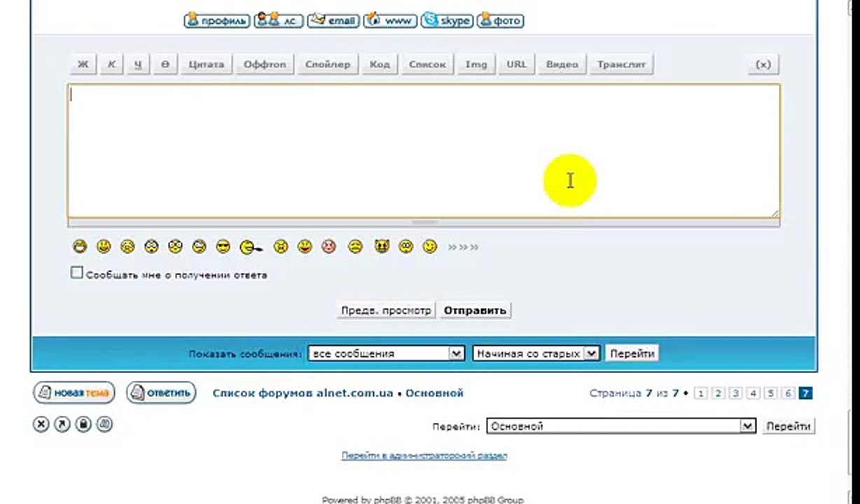
Task: Enable Сообщать мне о получении ответа checkbox
Action: click(77, 273)
